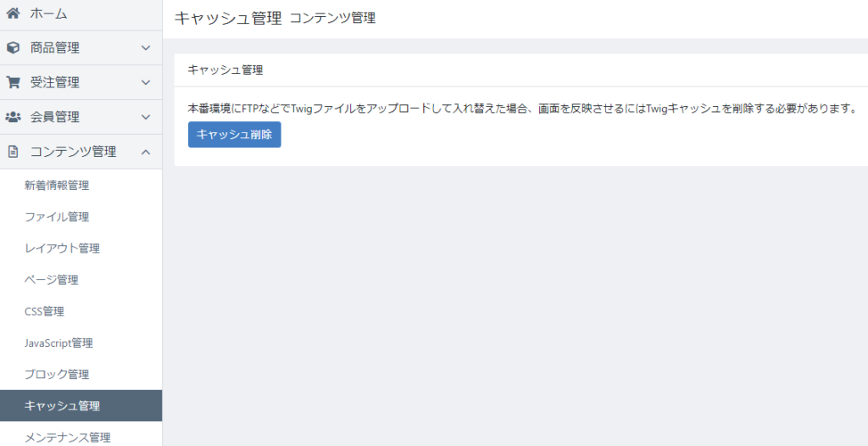This screenshot has width=868, height=446.
Task: Click the house icon beside ホーム
Action: (14, 14)
